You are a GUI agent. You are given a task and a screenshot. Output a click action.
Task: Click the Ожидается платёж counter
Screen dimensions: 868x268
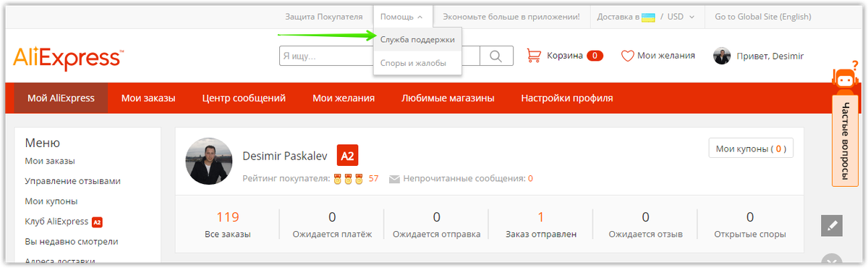[x=332, y=225]
